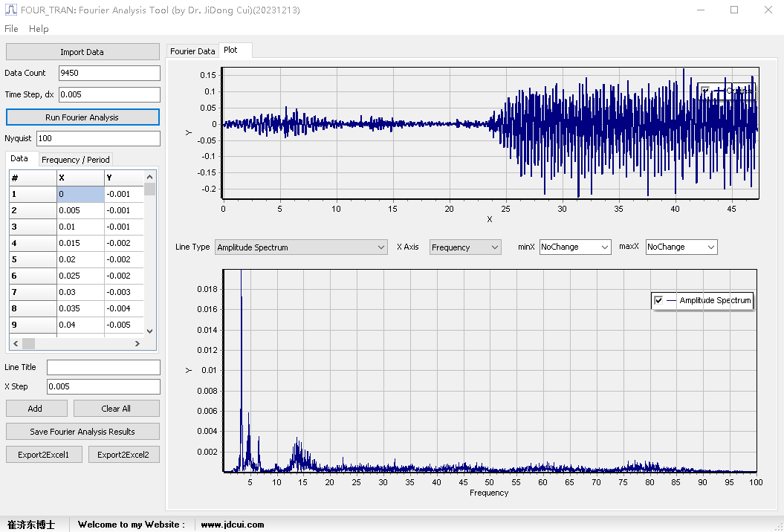This screenshot has width=784, height=532.
Task: Click the Time Step, dx input field
Action: pos(109,94)
